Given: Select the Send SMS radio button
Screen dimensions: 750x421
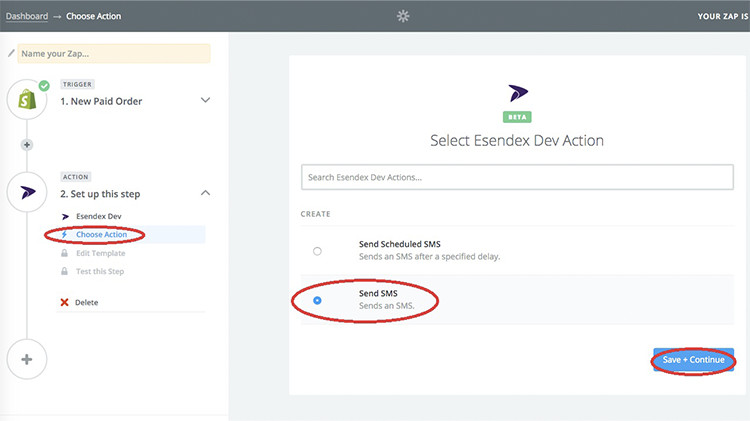Looking at the screenshot, I should [318, 300].
